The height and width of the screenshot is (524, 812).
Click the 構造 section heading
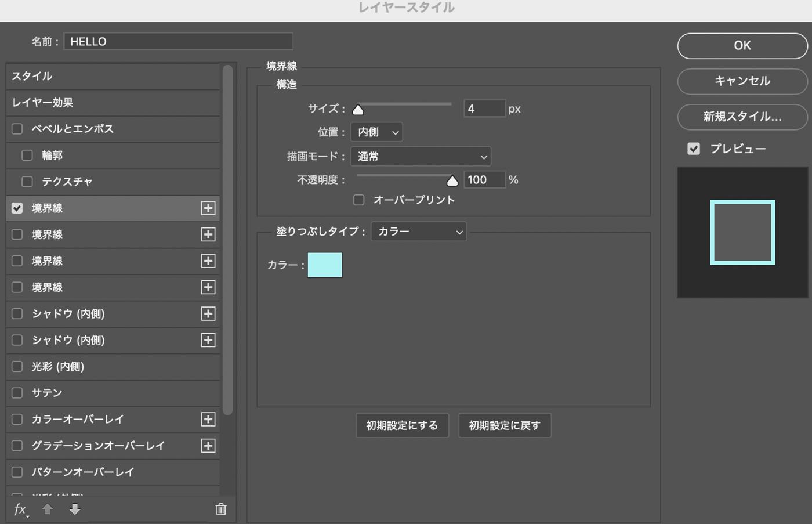pyautogui.click(x=287, y=85)
